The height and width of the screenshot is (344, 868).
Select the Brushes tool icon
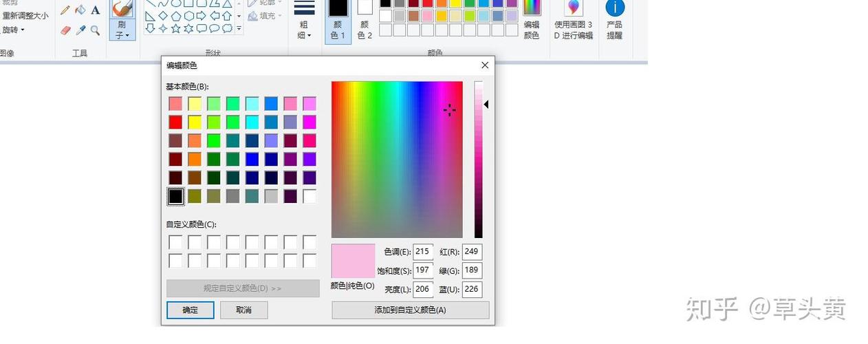click(x=122, y=8)
